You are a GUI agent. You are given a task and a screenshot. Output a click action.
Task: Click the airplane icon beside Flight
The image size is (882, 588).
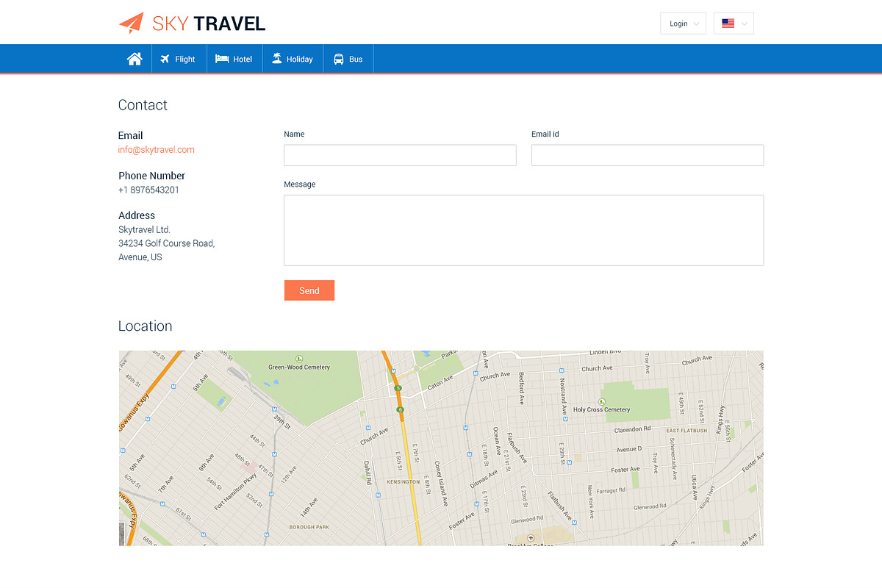coord(165,59)
